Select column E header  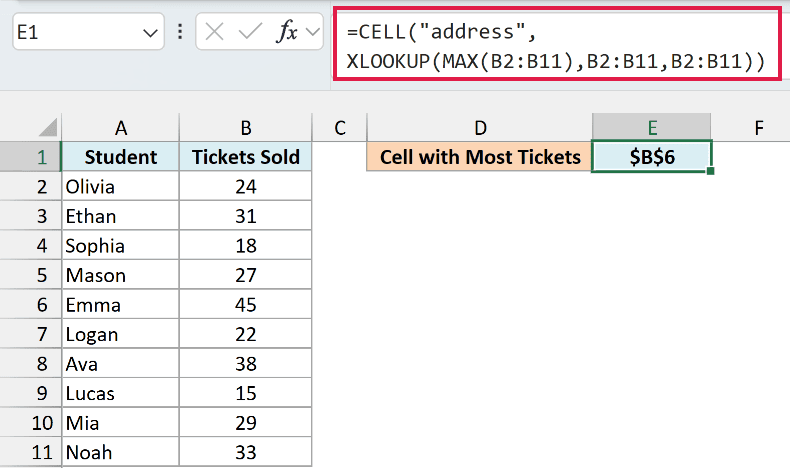click(652, 128)
